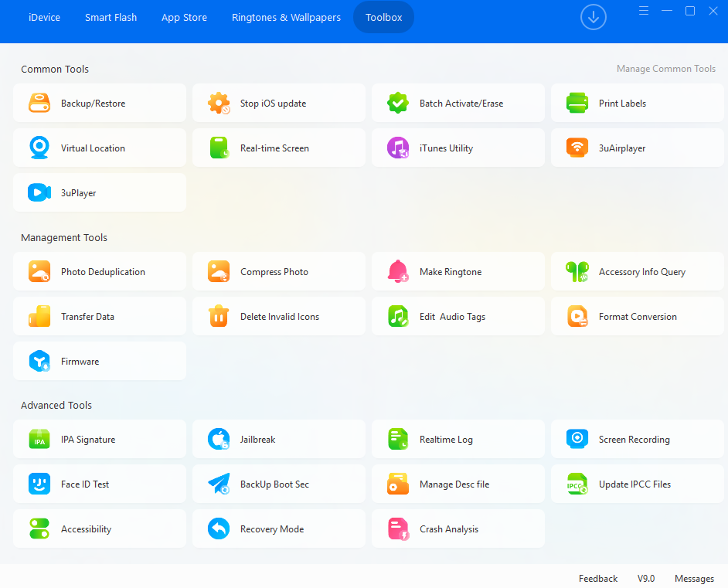Click the Format Conversion text label

pos(638,317)
